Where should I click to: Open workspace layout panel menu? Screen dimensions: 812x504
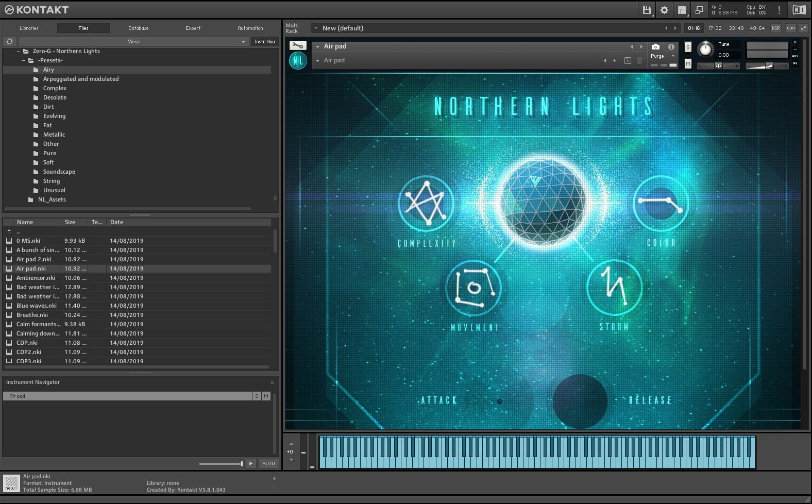coord(682,10)
